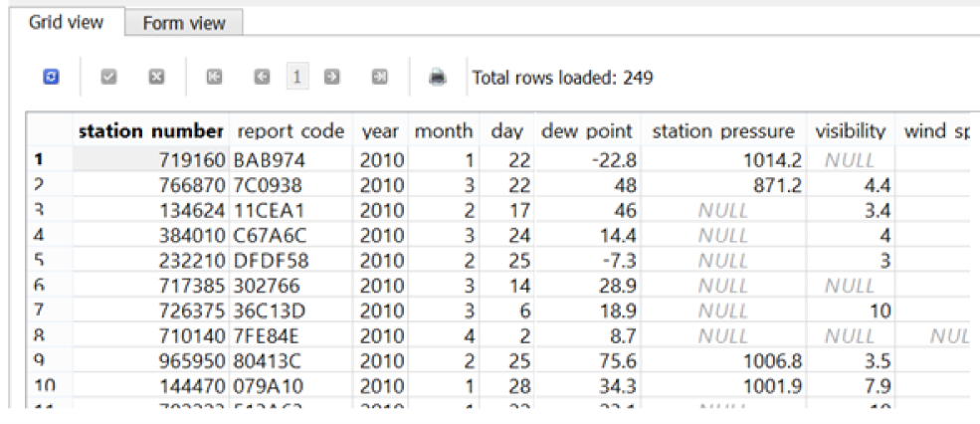Select station pressure value 1001.9
980x424 pixels.
coord(723,386)
